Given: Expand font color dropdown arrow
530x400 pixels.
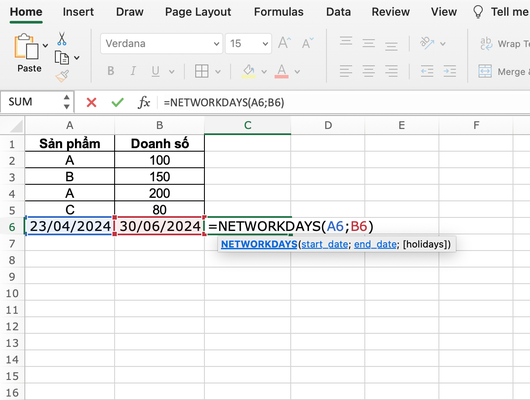Looking at the screenshot, I should [297, 72].
